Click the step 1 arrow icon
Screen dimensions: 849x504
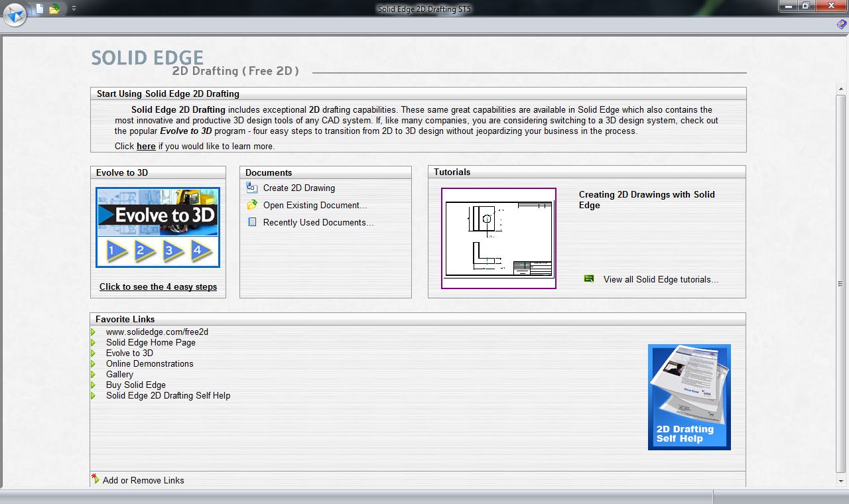tap(116, 251)
